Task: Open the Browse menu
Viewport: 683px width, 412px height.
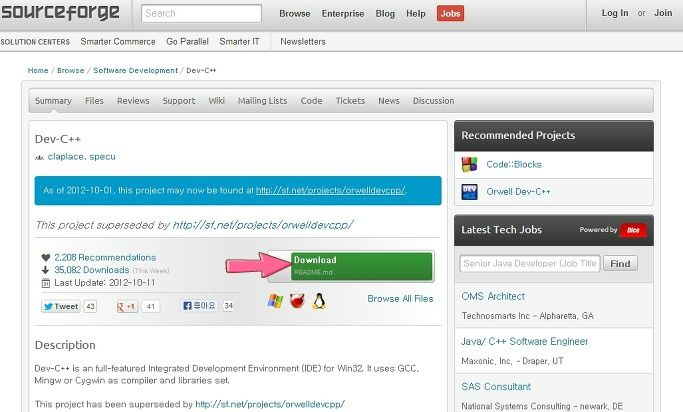Action: click(295, 14)
